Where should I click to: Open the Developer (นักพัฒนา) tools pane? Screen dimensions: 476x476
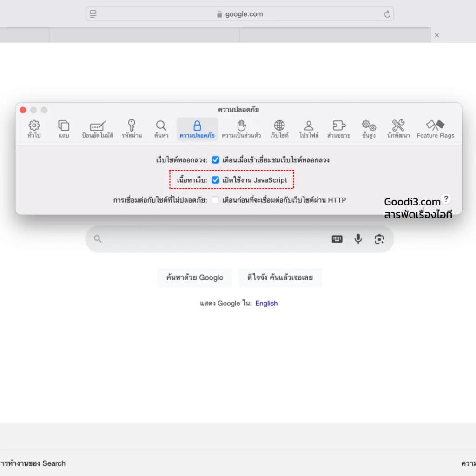pos(398,129)
